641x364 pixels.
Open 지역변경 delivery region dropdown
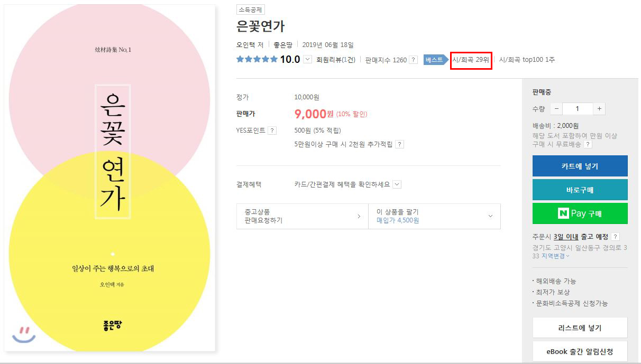555,256
